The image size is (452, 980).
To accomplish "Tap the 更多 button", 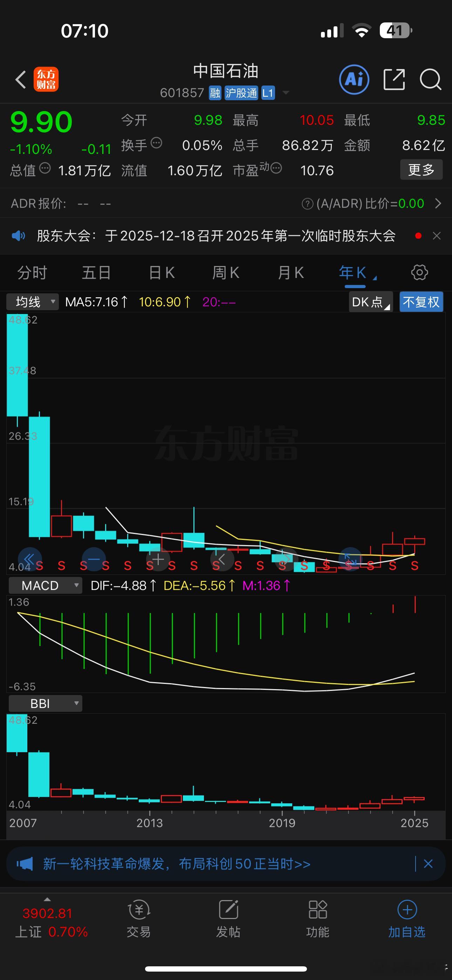I will click(x=421, y=170).
